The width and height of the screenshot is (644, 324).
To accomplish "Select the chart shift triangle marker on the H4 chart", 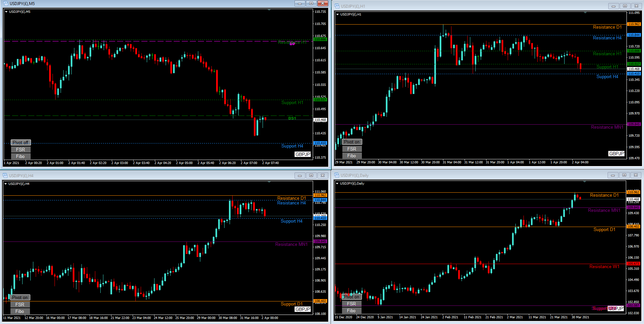I will [x=269, y=182].
